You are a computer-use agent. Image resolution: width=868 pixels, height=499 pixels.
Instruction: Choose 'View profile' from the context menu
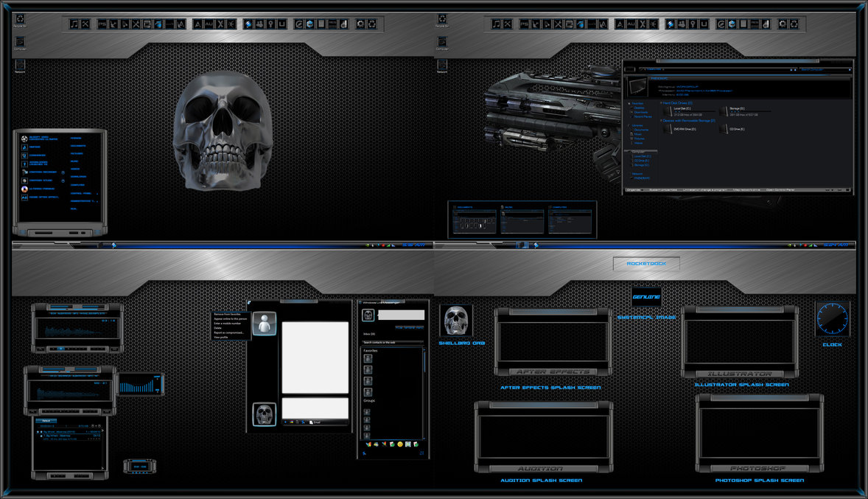[x=221, y=337]
